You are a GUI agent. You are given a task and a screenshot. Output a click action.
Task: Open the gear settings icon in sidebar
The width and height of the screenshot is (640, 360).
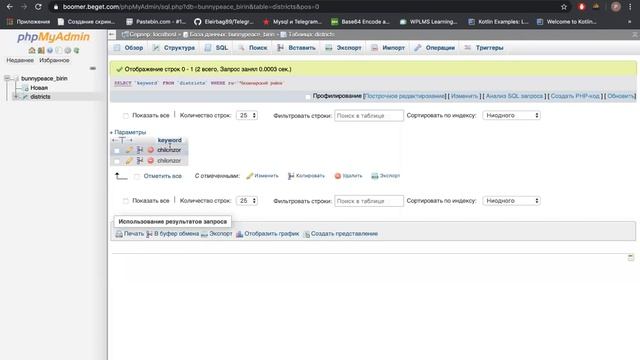coord(67,51)
